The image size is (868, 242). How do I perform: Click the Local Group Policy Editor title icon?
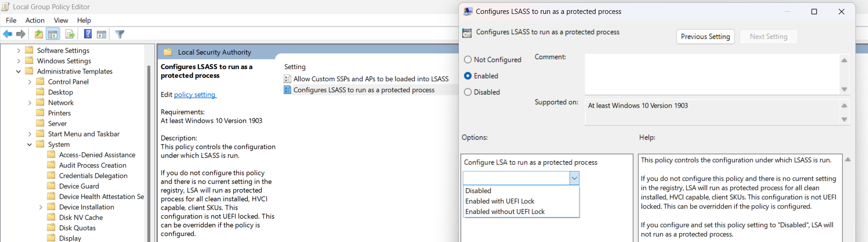[x=5, y=6]
